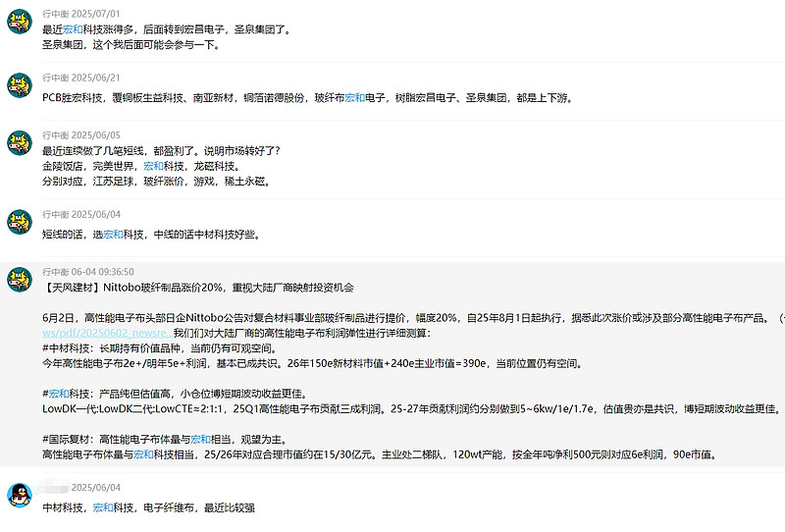Screen dimensions: 785x532
Task: Click 今年高性能电子布2e+ line
Action: (x=313, y=363)
